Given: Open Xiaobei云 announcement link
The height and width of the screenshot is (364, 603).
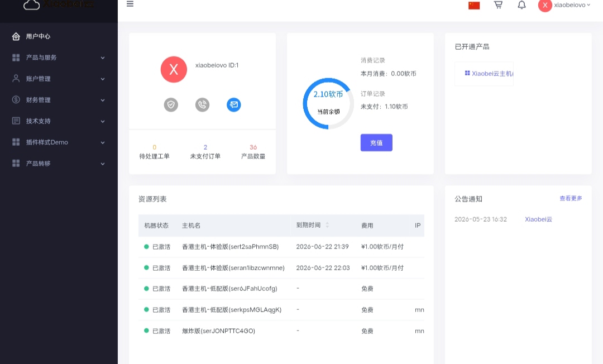Looking at the screenshot, I should click(538, 219).
